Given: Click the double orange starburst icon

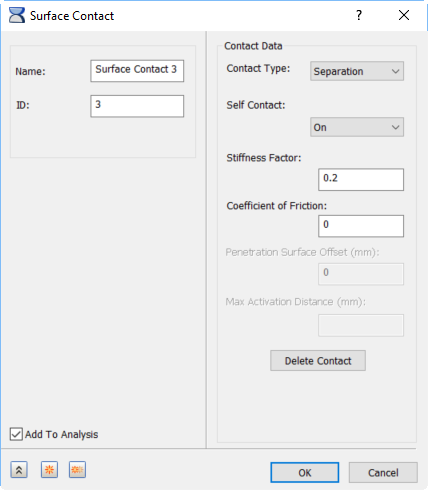Looking at the screenshot, I should point(77,470).
